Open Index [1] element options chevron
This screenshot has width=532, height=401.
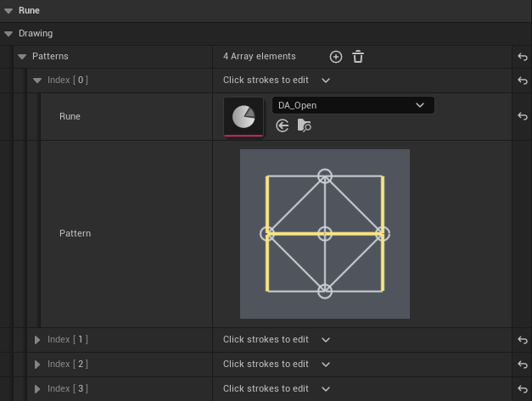326,340
